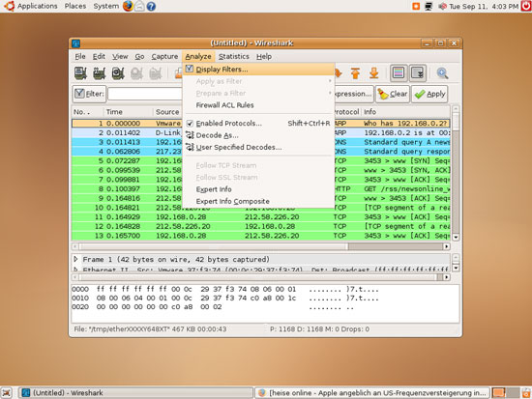
Task: Open help icon in top panel
Action: coord(151,6)
